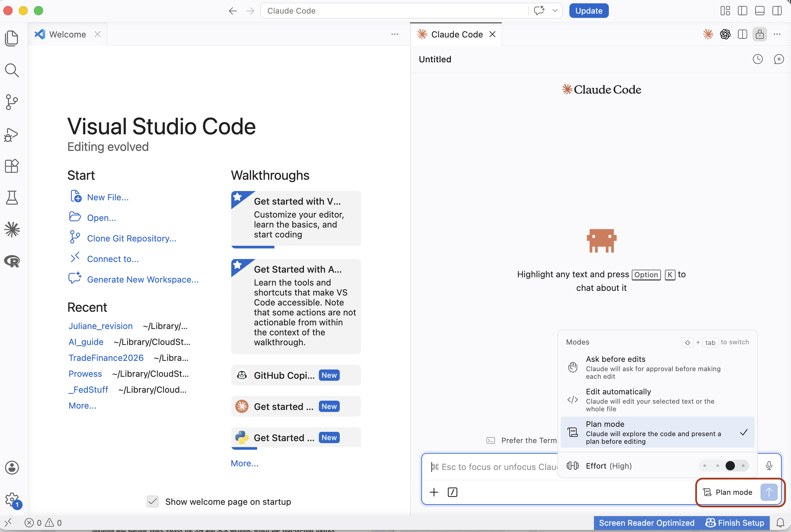Select the checked Plan mode option

coord(657,432)
